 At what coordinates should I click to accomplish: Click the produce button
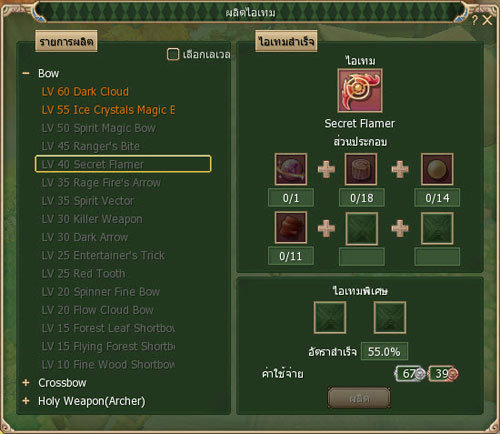(x=359, y=398)
